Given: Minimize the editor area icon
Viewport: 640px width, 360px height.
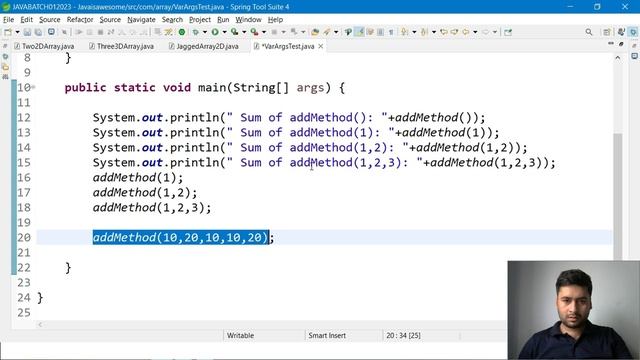Looking at the screenshot, I should click(x=611, y=43).
